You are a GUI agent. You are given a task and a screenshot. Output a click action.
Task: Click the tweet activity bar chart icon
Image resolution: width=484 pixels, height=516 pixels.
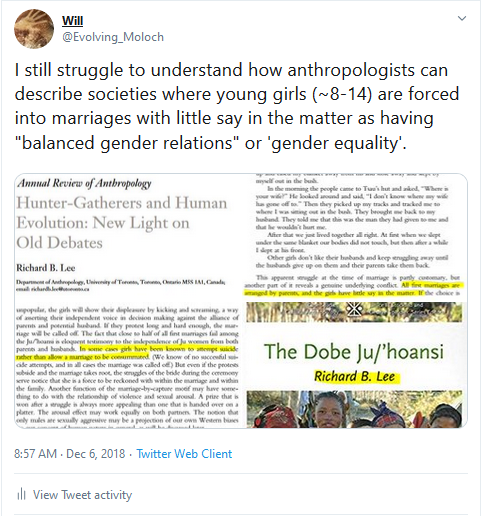[x=21, y=495]
